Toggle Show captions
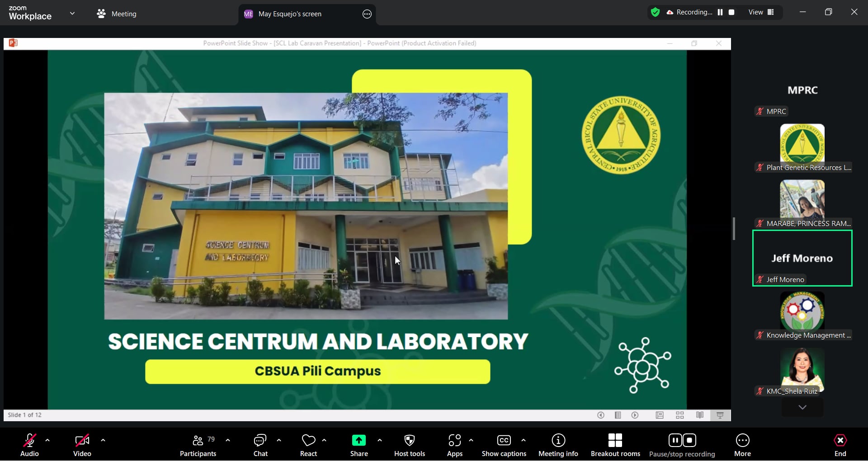868x461 pixels. pos(504,445)
